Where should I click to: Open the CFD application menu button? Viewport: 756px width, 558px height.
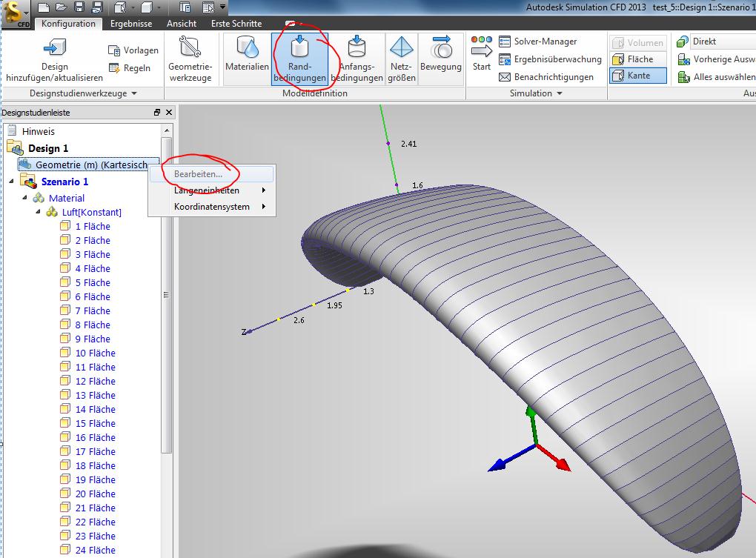pyautogui.click(x=16, y=15)
